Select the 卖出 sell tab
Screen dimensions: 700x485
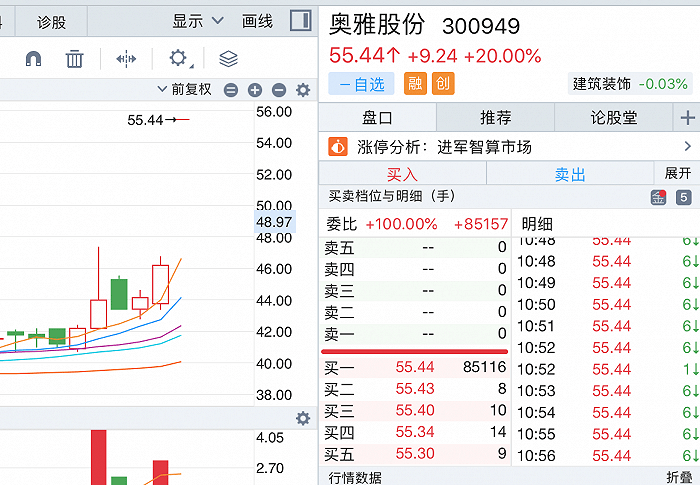[570, 174]
